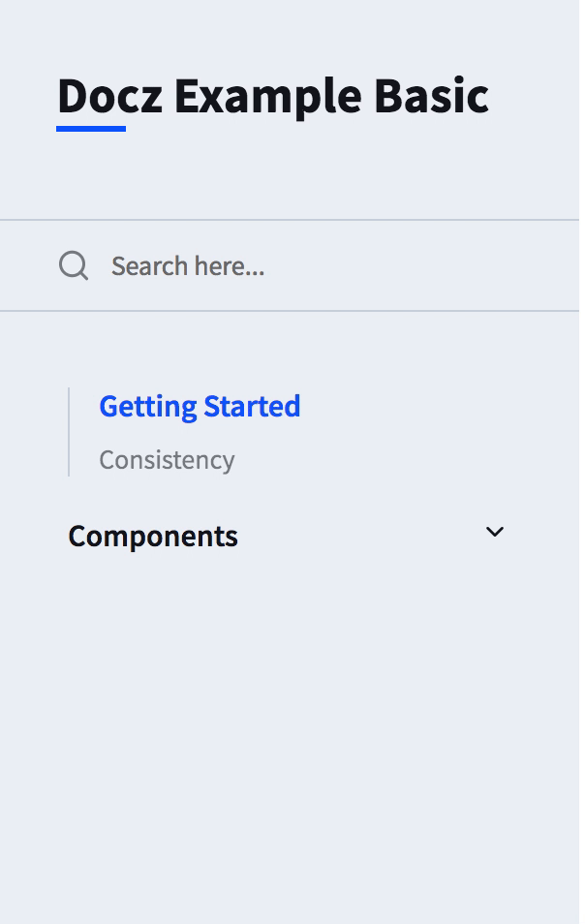Viewport: 585px width, 924px height.
Task: Go to the Consistency sub-item
Action: coord(167,460)
